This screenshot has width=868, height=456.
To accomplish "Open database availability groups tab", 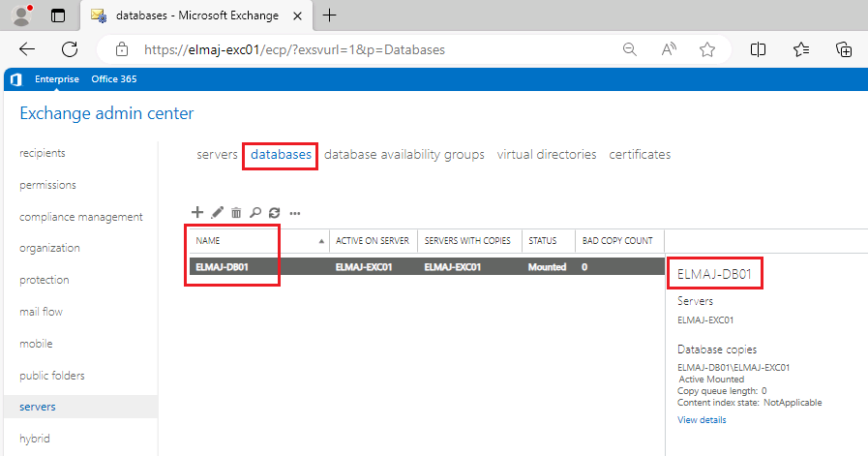I will point(404,155).
